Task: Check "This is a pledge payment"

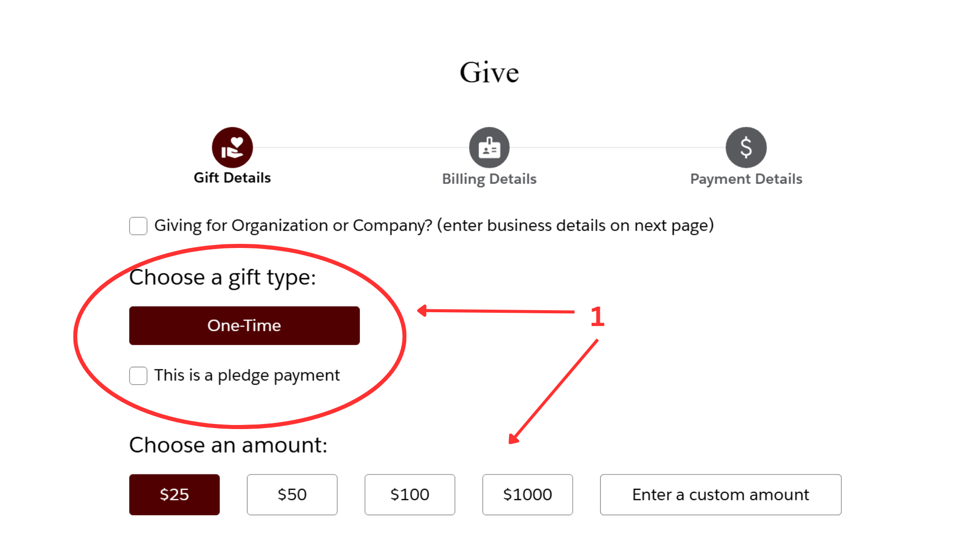Action: click(138, 376)
